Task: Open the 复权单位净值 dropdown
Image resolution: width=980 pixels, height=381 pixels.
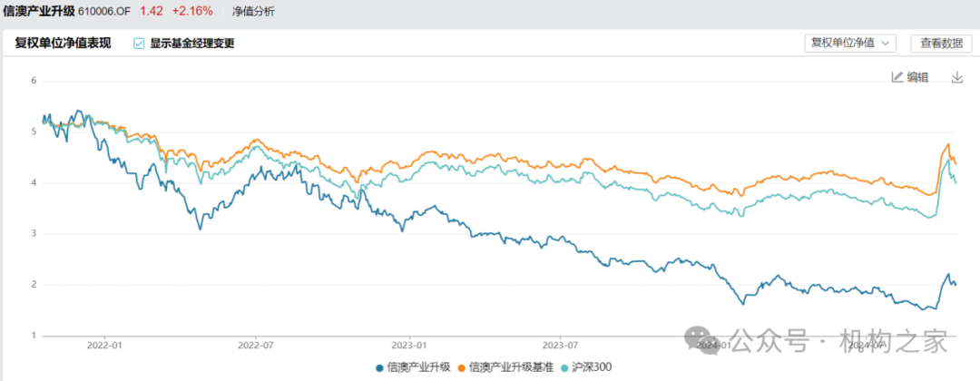Action: click(850, 43)
